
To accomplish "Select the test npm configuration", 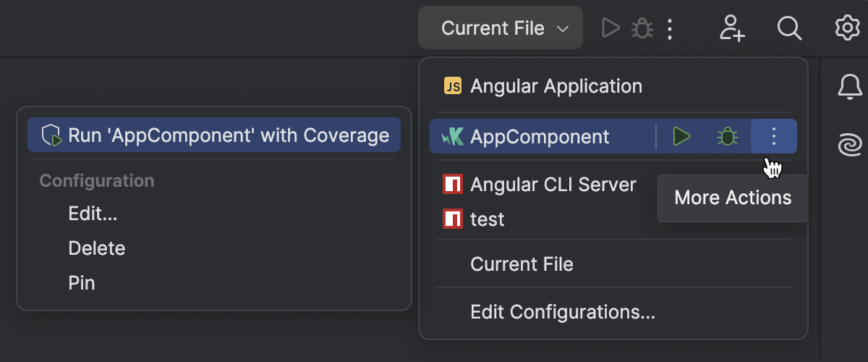I will (487, 219).
